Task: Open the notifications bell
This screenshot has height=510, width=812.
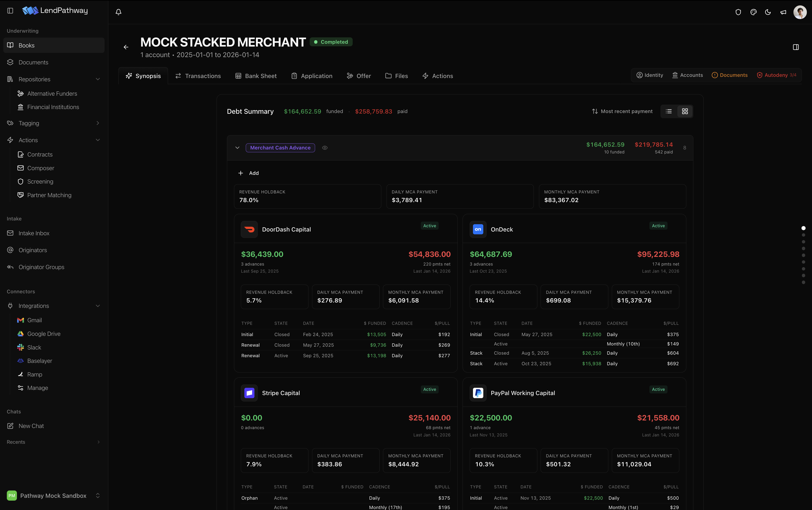Action: click(x=118, y=12)
